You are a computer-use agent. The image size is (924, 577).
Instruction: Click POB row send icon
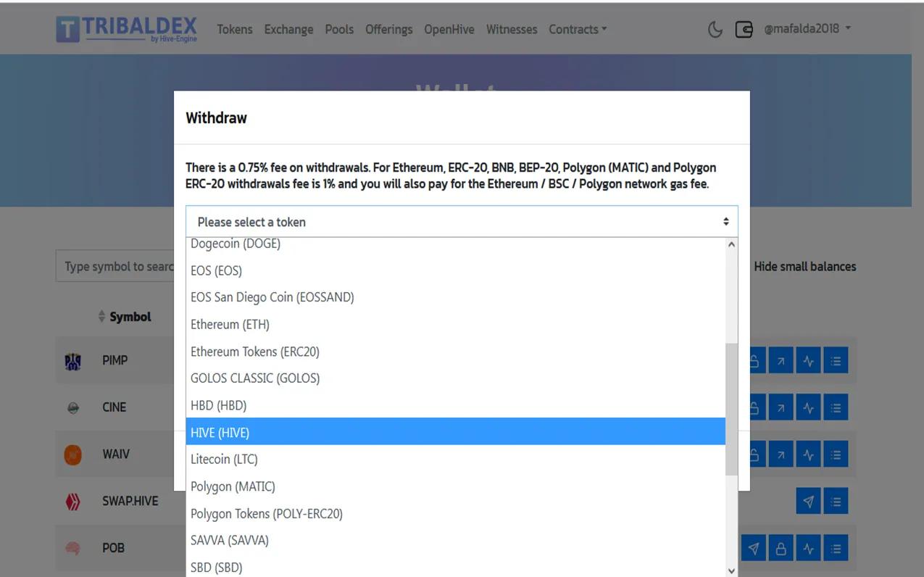pyautogui.click(x=754, y=548)
